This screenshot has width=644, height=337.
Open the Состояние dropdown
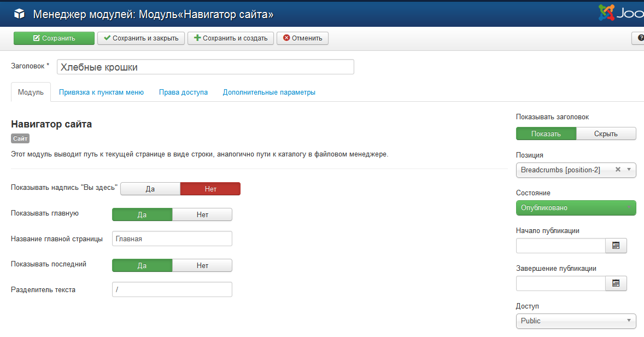click(576, 208)
